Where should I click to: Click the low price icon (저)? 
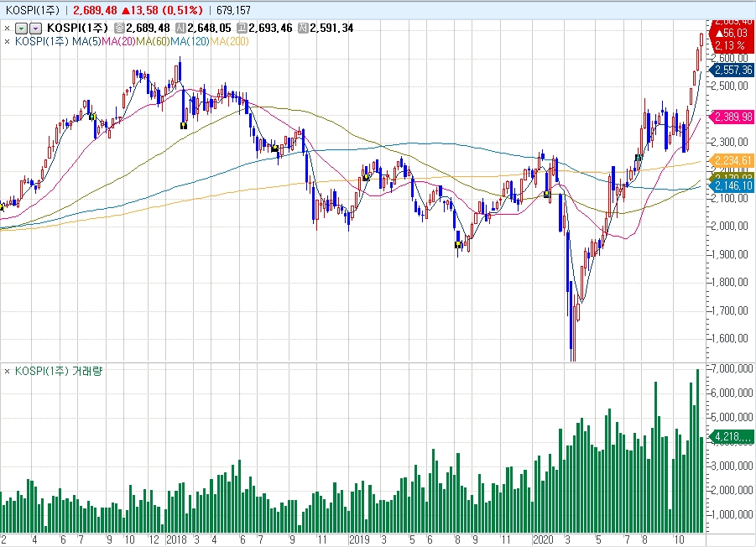(x=303, y=28)
